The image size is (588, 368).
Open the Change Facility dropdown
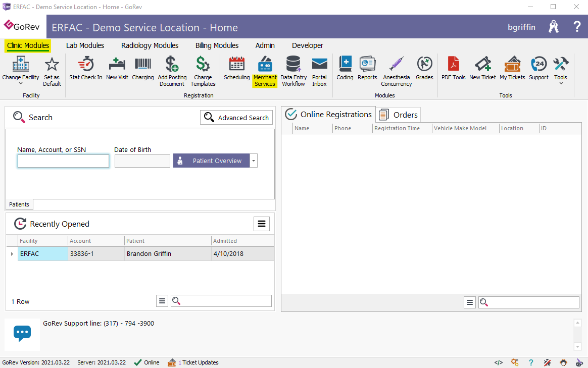pyautogui.click(x=21, y=71)
